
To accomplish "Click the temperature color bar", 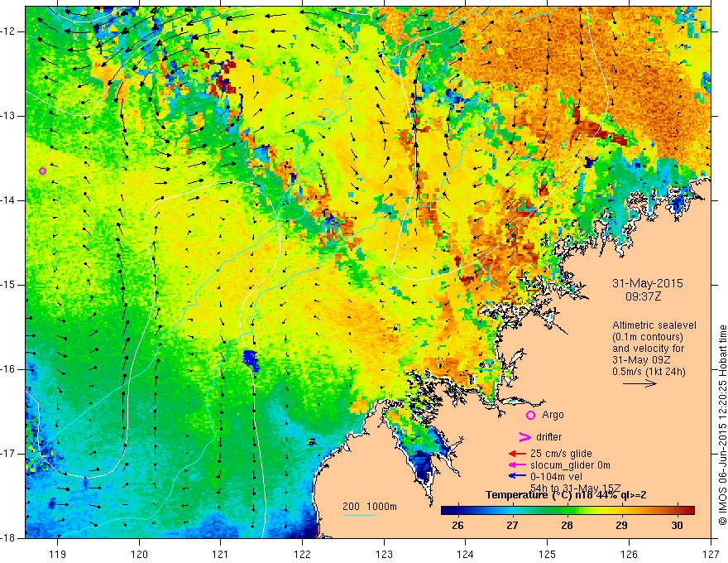I will 568,510.
